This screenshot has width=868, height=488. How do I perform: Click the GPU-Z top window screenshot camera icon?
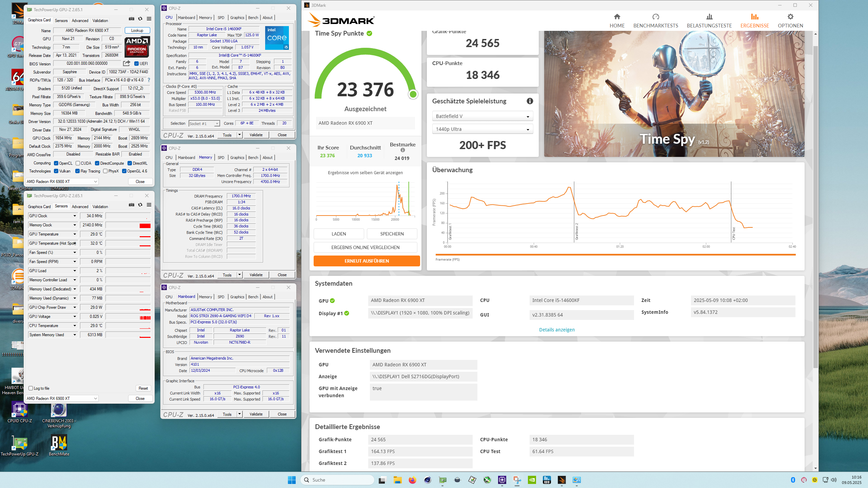coord(132,19)
